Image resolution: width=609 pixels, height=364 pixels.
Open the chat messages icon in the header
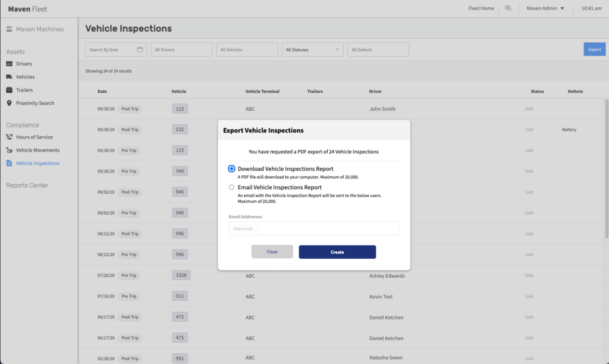tap(508, 8)
